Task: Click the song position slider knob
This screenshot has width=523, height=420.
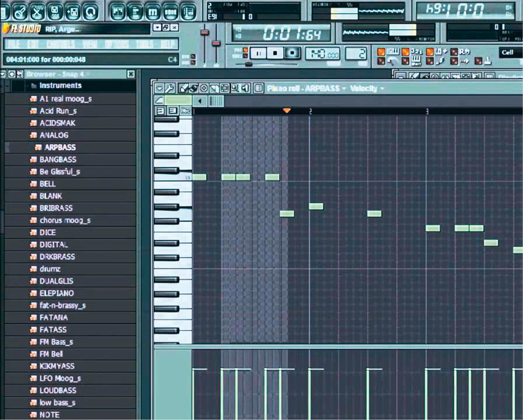Action: [249, 64]
